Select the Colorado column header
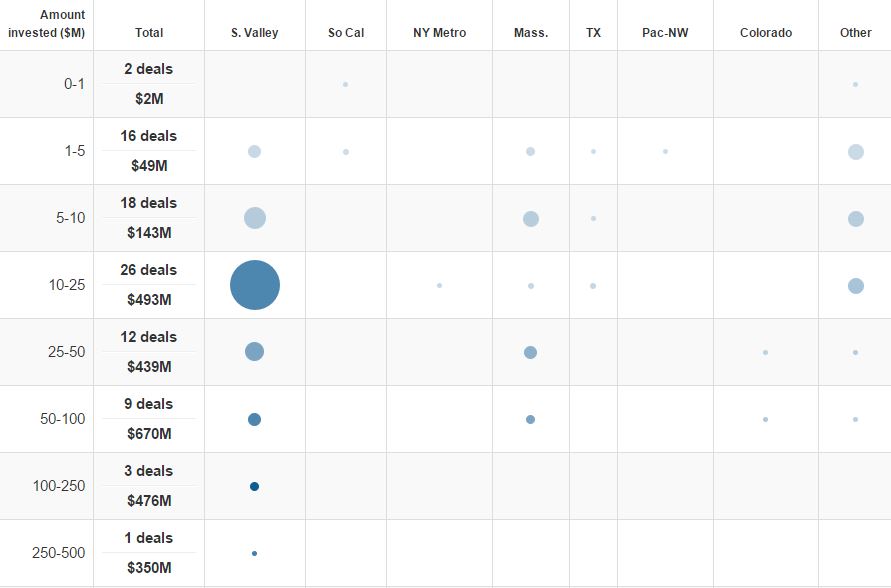Screen dimensions: 891x588 (766, 33)
